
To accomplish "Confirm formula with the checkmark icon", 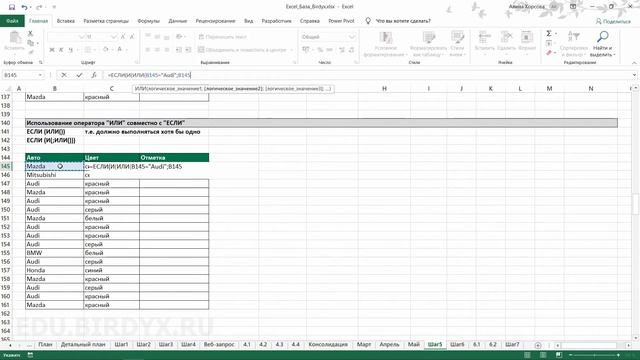I will pos(79,75).
